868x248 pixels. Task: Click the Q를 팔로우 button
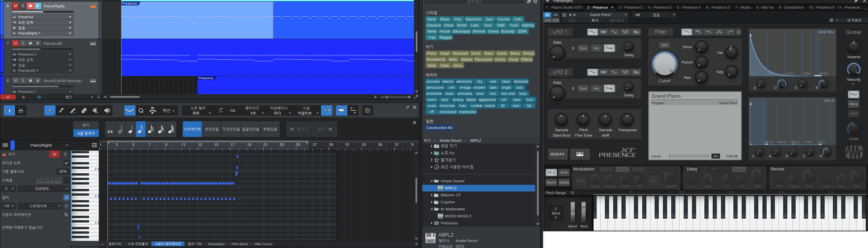86,133
